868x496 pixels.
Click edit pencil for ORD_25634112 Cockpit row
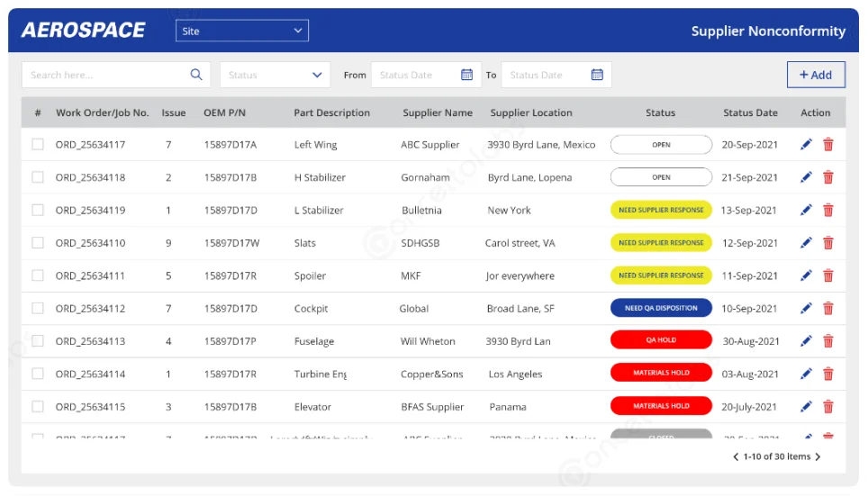point(806,309)
